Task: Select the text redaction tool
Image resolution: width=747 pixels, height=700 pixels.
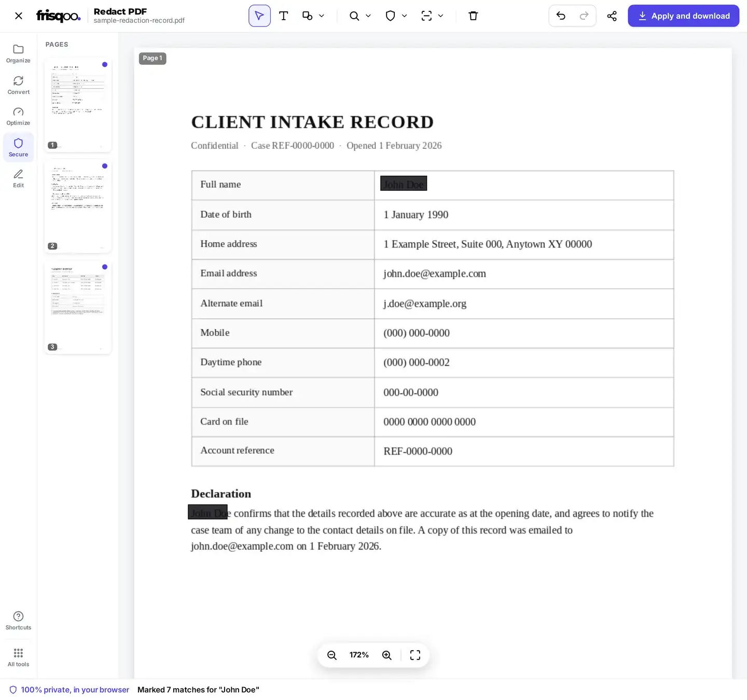Action: [284, 16]
